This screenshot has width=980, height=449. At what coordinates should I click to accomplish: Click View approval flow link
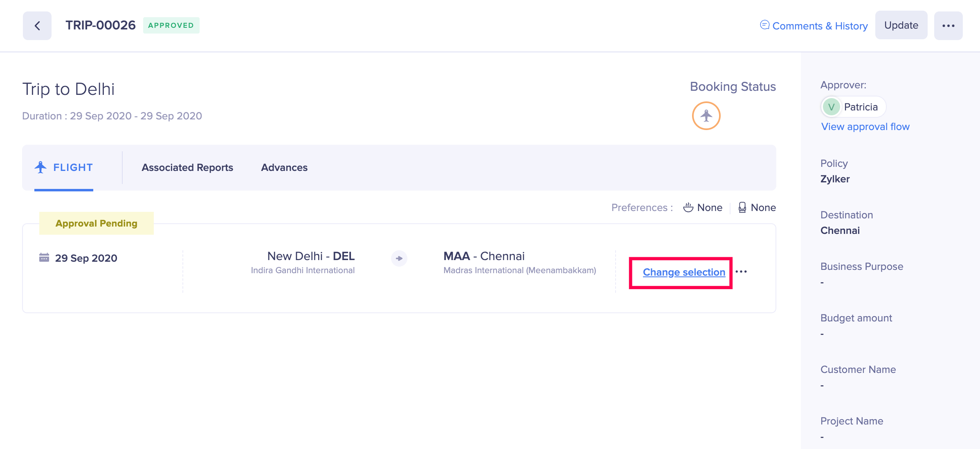click(x=865, y=127)
